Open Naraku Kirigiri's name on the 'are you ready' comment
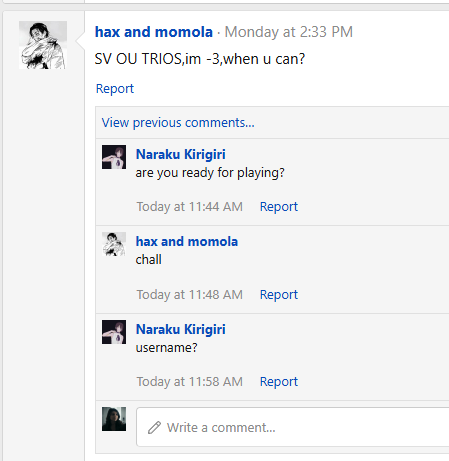 (181, 154)
